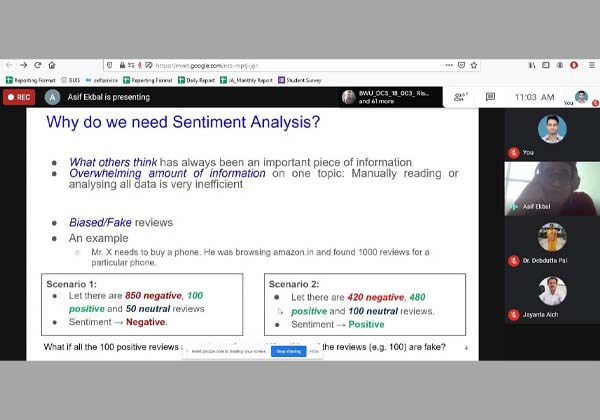Click Hide on the screen sharing notice

pyautogui.click(x=314, y=351)
